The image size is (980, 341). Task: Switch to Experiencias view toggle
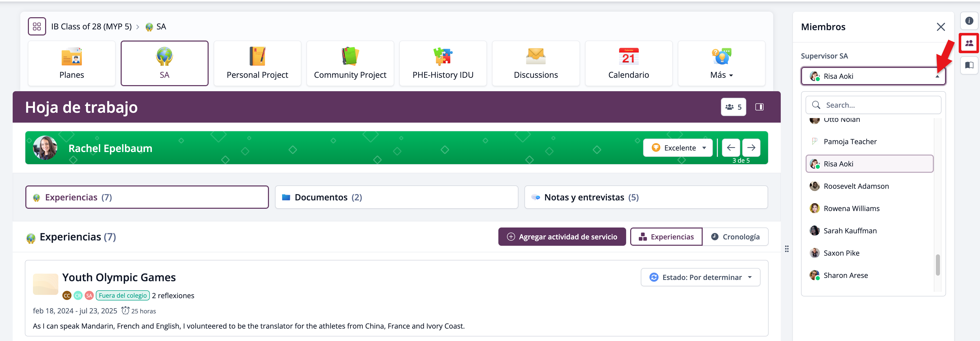(666, 237)
